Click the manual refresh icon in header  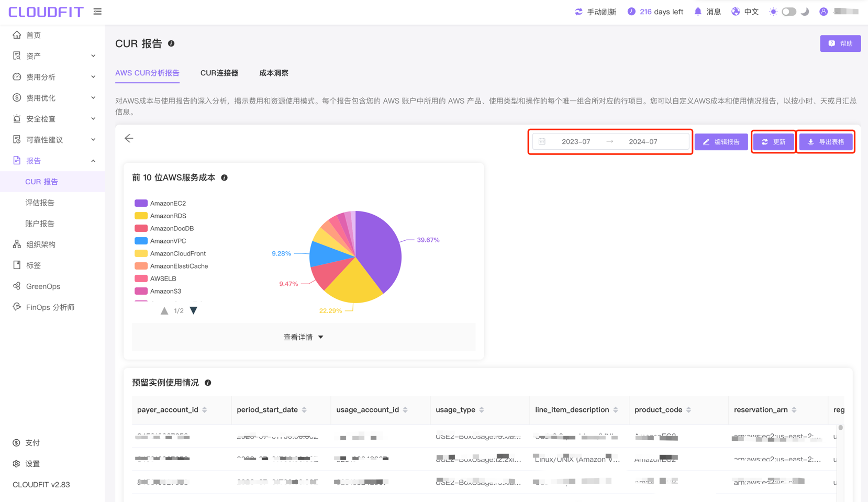(x=578, y=12)
